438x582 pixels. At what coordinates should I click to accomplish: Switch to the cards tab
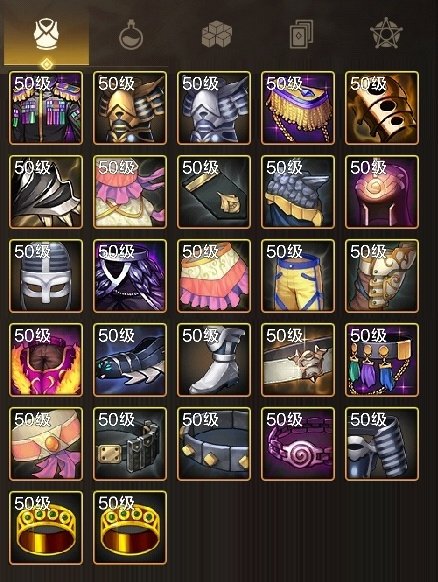click(x=301, y=34)
